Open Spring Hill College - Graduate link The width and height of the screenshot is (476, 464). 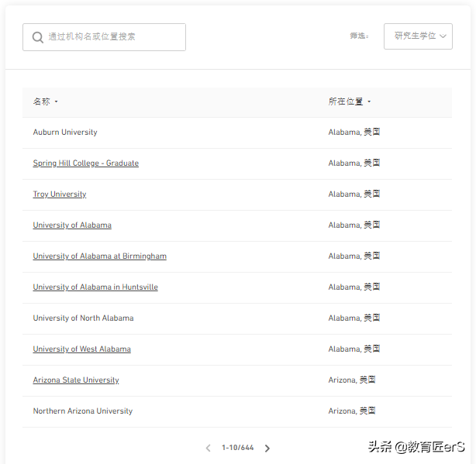click(85, 163)
